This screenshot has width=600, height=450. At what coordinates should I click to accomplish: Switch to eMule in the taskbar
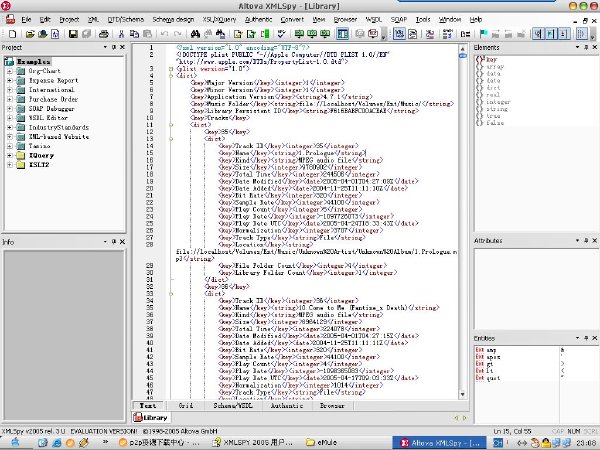tap(322, 442)
